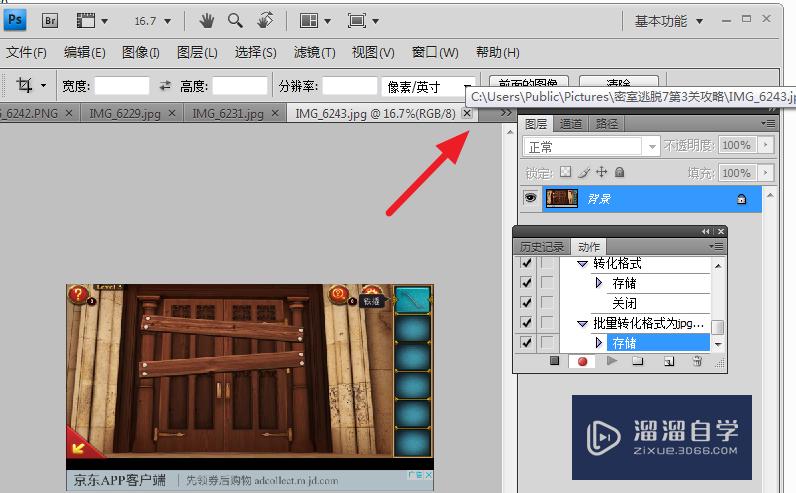Click the 宽度 width input field
Image resolution: width=796 pixels, height=493 pixels.
point(122,86)
